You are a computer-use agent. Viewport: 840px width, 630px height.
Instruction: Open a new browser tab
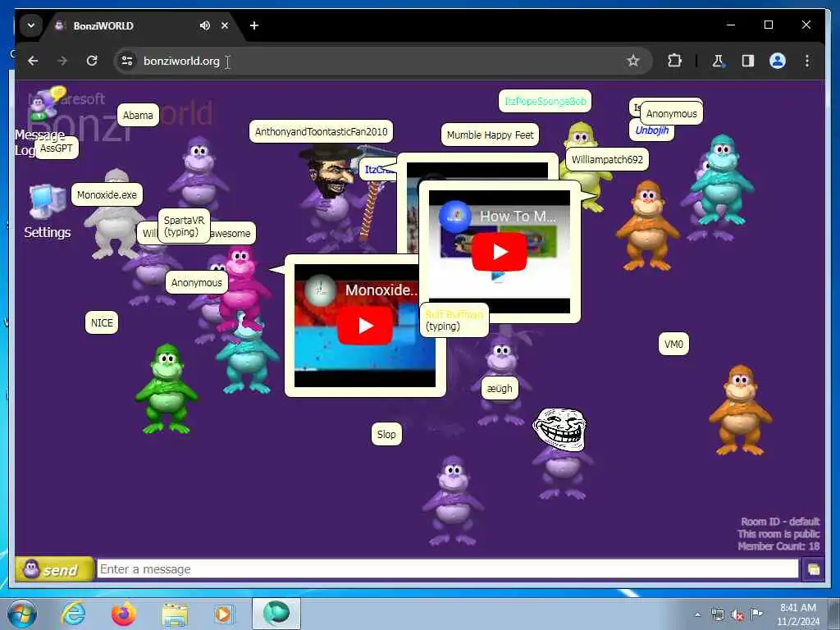click(254, 25)
